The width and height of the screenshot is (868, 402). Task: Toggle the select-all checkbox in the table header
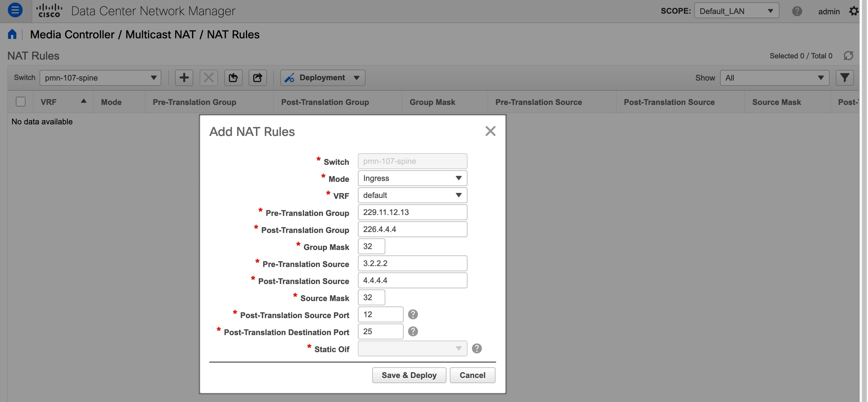[21, 102]
